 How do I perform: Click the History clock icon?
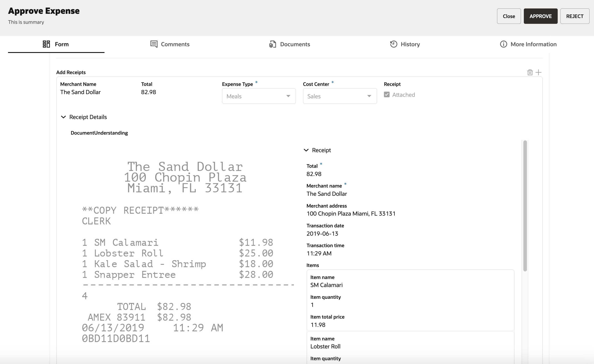pyautogui.click(x=393, y=44)
